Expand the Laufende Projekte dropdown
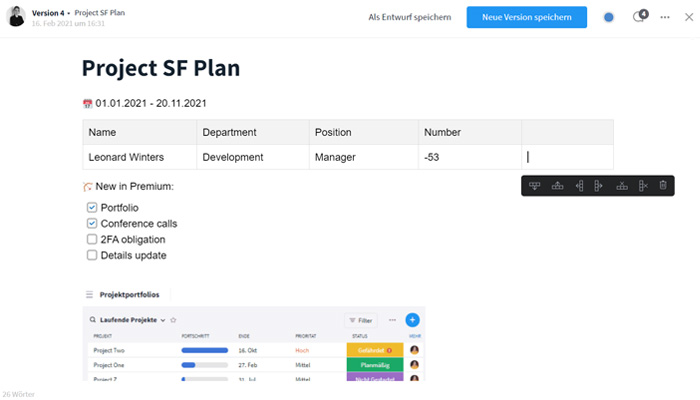 [x=163, y=320]
